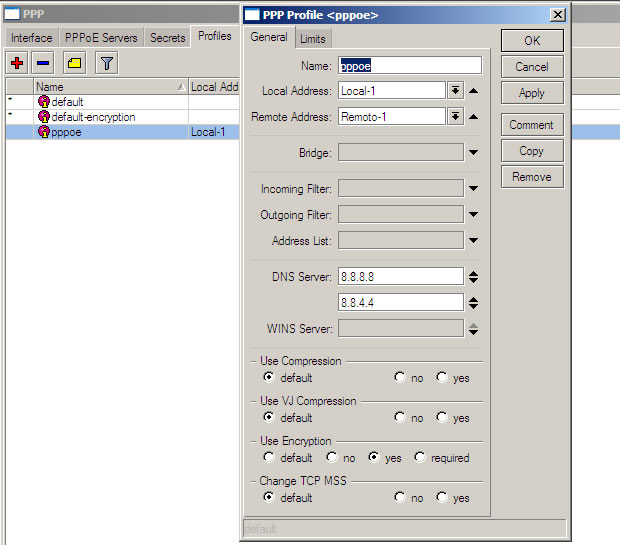The image size is (620, 545).
Task: Click the Cancel button
Action: pos(532,66)
